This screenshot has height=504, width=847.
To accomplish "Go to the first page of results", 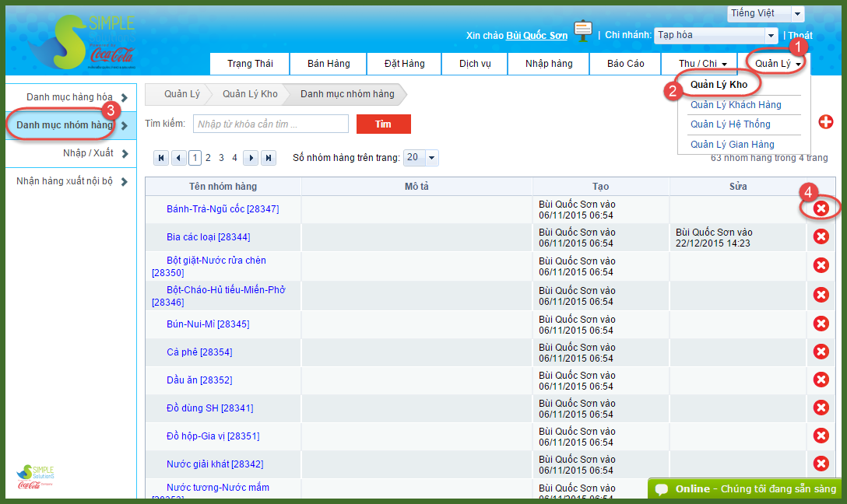I will [161, 158].
